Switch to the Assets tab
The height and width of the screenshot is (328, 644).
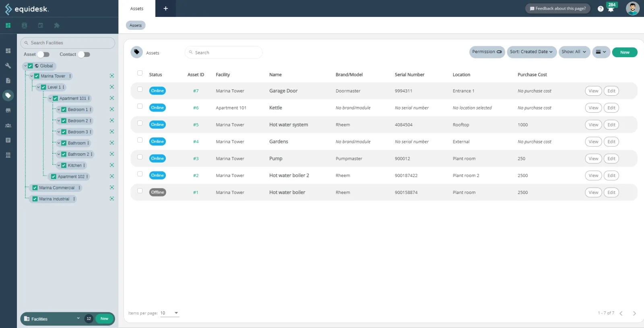(x=137, y=8)
